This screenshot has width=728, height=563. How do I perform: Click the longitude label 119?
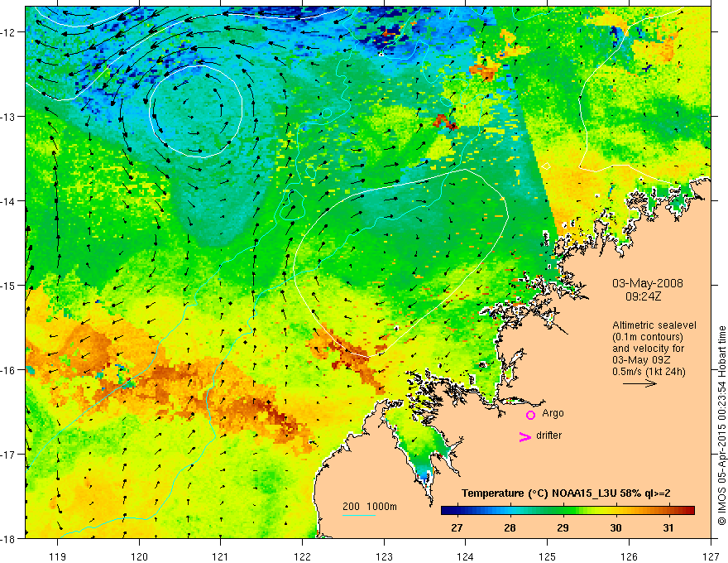tap(58, 556)
